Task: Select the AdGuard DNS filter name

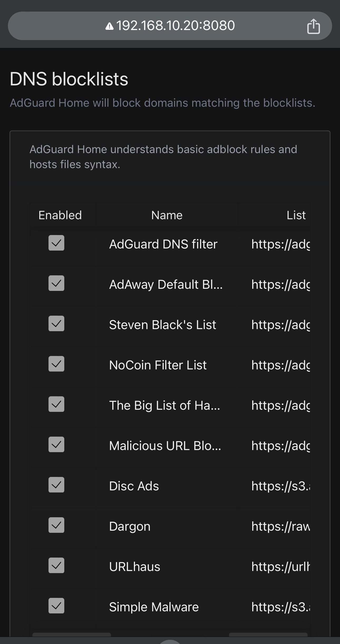Action: (163, 244)
